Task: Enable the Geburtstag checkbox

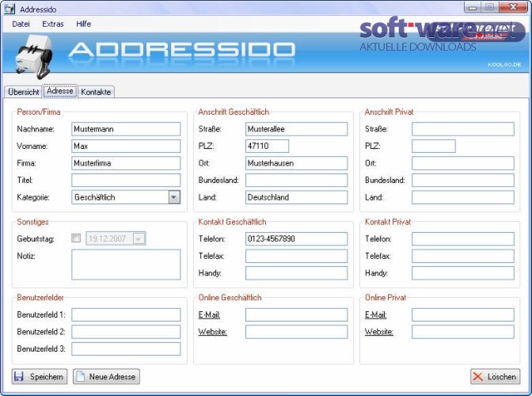Action: tap(76, 238)
